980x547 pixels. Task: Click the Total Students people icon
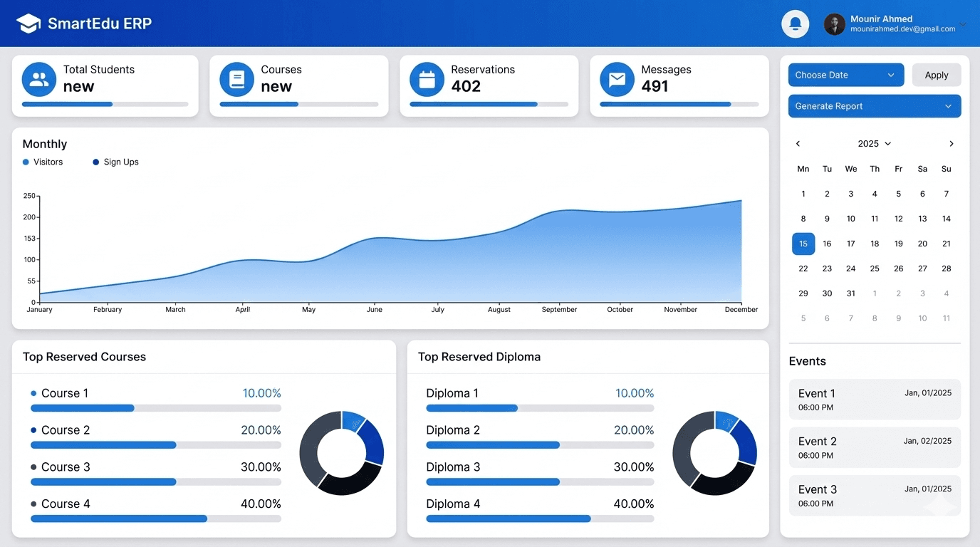coord(38,80)
